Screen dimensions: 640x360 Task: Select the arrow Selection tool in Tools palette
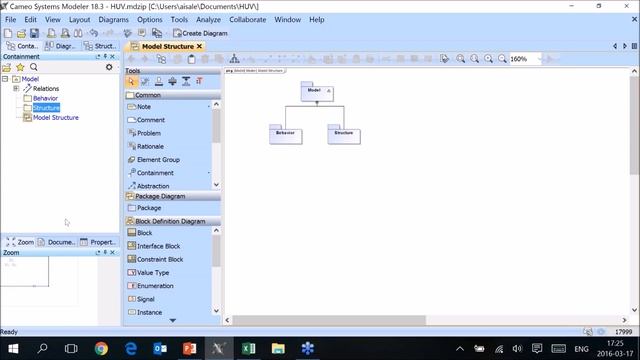click(x=131, y=82)
